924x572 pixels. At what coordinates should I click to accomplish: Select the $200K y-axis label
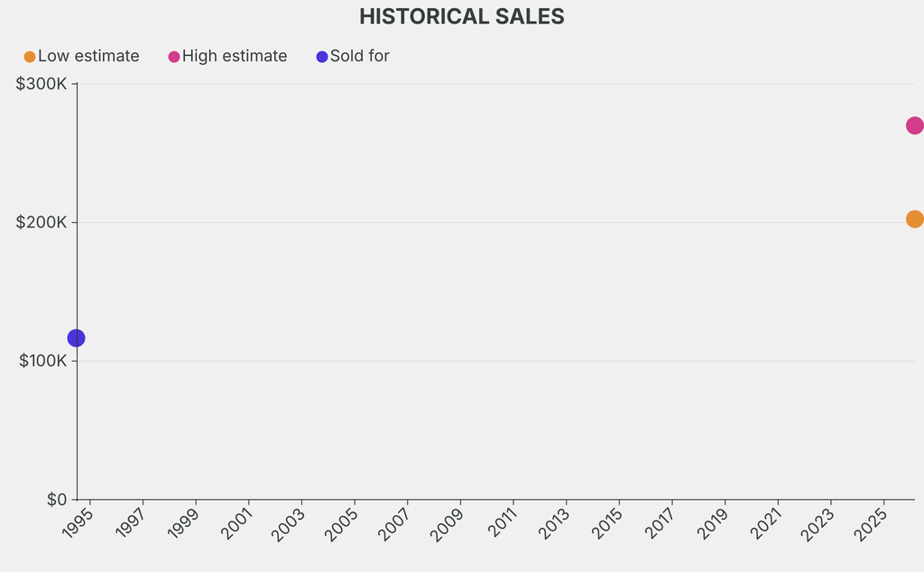[x=42, y=223]
